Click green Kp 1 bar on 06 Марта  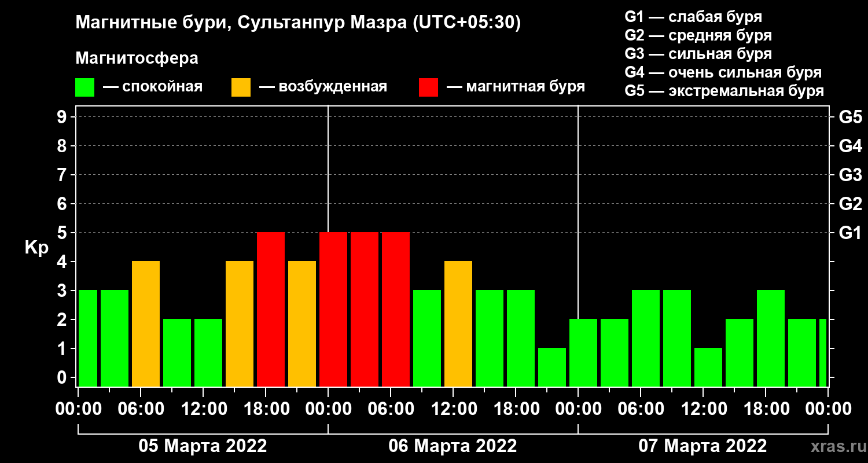tap(552, 368)
